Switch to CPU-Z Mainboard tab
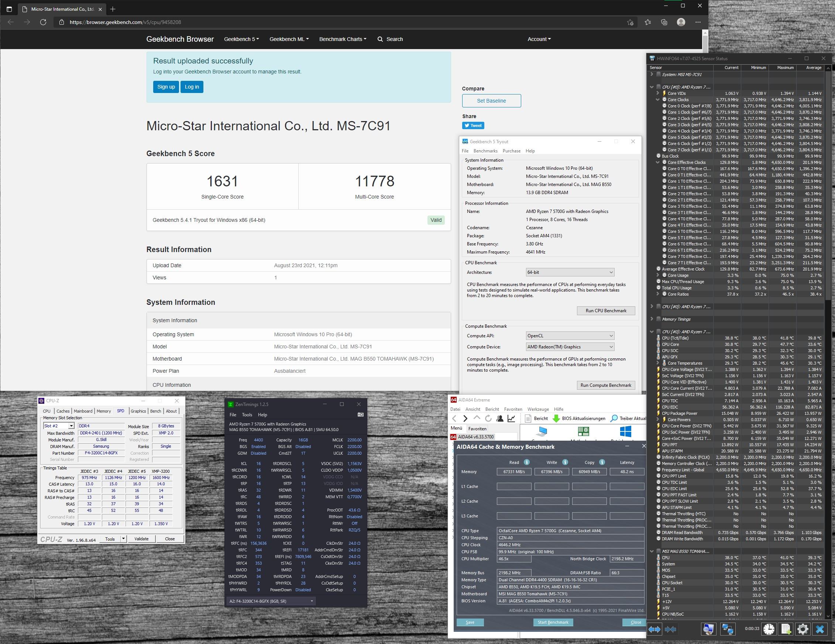 (83, 411)
